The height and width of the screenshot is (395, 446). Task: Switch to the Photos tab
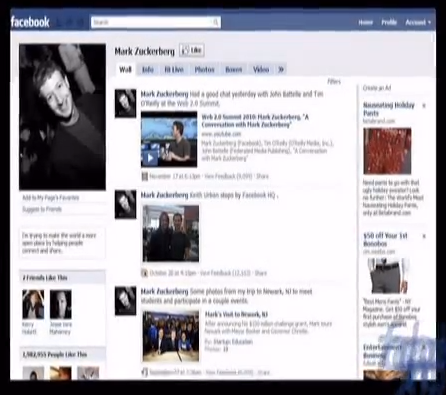204,69
